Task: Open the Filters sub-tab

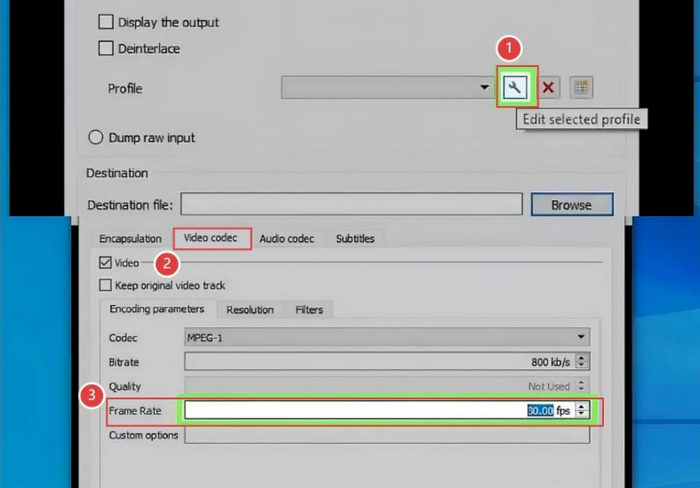Action: point(309,310)
